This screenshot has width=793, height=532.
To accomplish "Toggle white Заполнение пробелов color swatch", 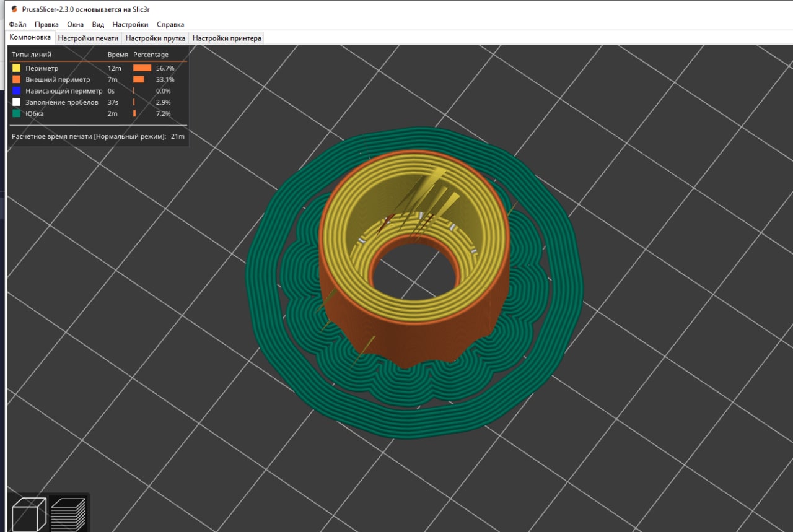I will tap(17, 102).
